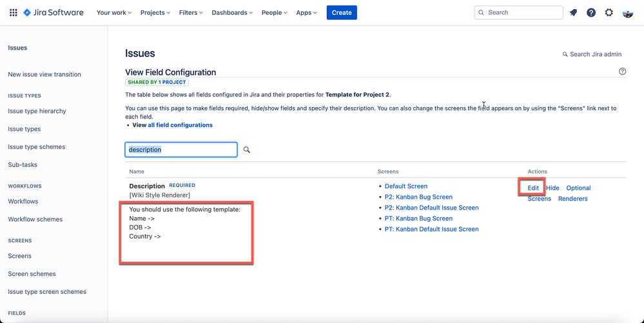The height and width of the screenshot is (323, 644).
Task: Select Sub-tasks in sidebar
Action: [23, 165]
